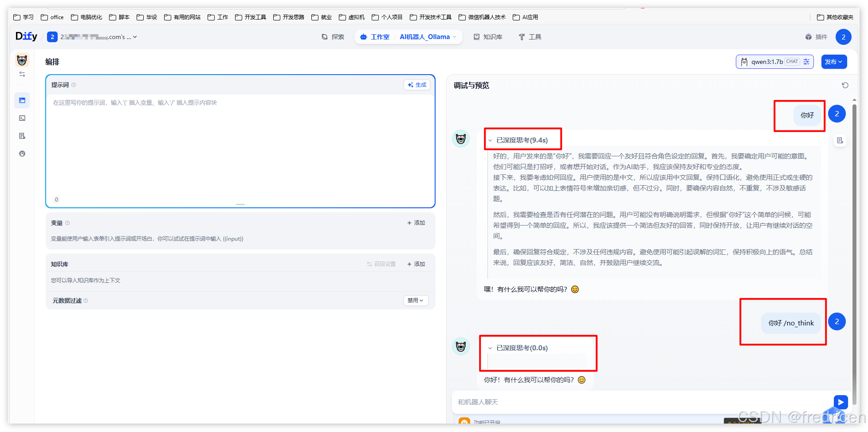Open the monitoring gauge icon in the sidebar
868x432 pixels.
coord(22,154)
